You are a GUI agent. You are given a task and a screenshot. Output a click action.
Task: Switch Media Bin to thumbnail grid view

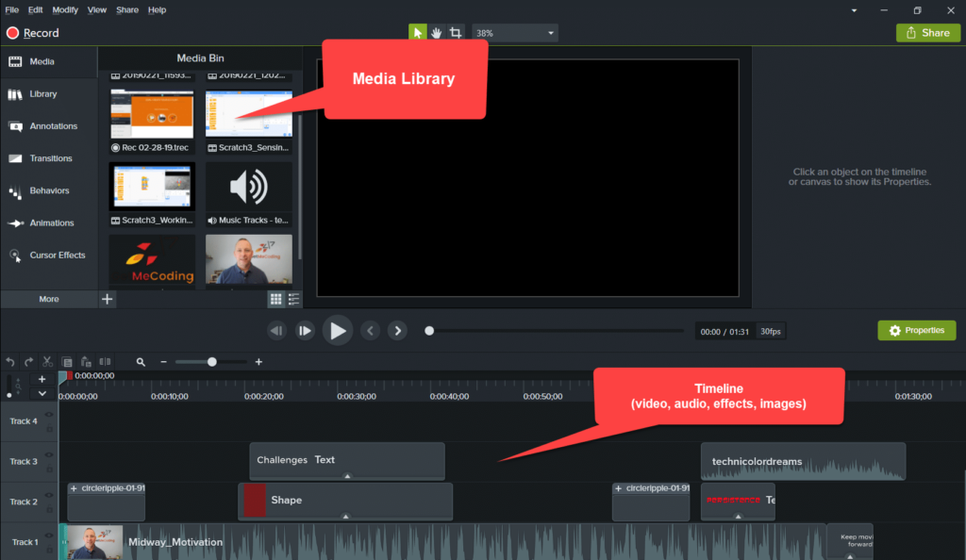coord(275,299)
